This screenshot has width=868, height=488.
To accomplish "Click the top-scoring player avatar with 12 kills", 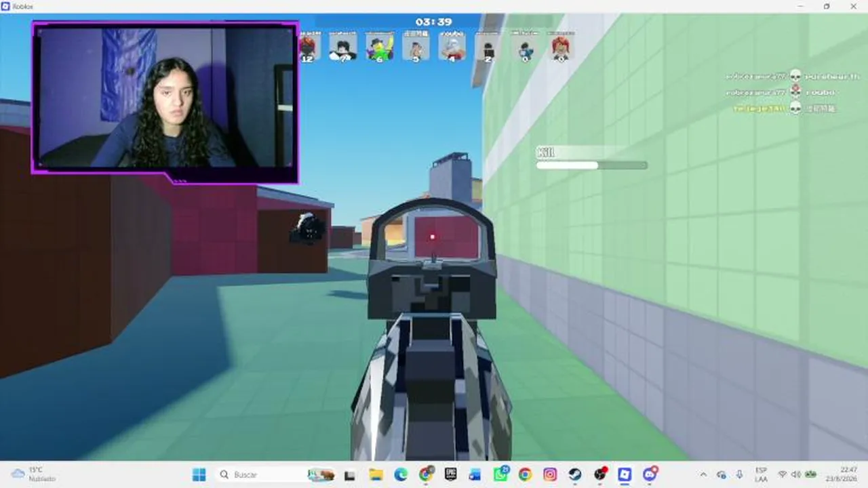I will coord(308,47).
